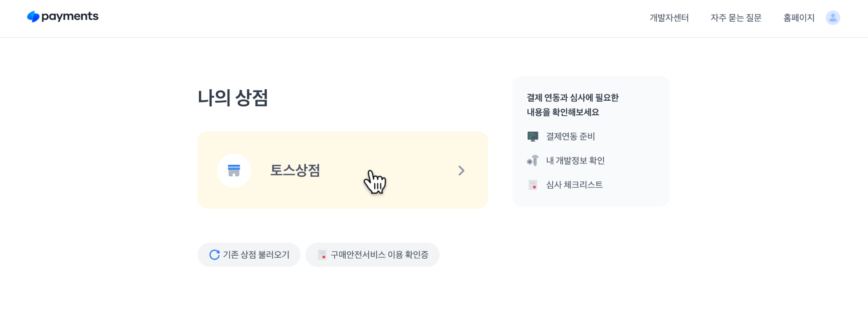This screenshot has width=868, height=327.
Task: Click the 토스상점 store icon
Action: click(x=234, y=170)
